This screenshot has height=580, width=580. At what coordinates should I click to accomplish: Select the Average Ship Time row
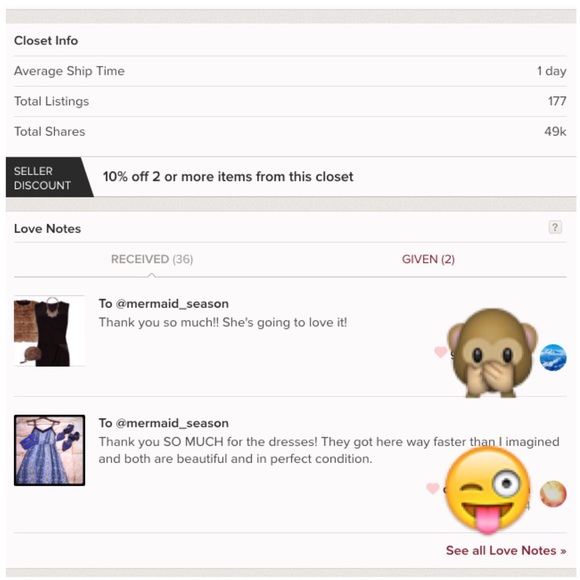(x=290, y=71)
